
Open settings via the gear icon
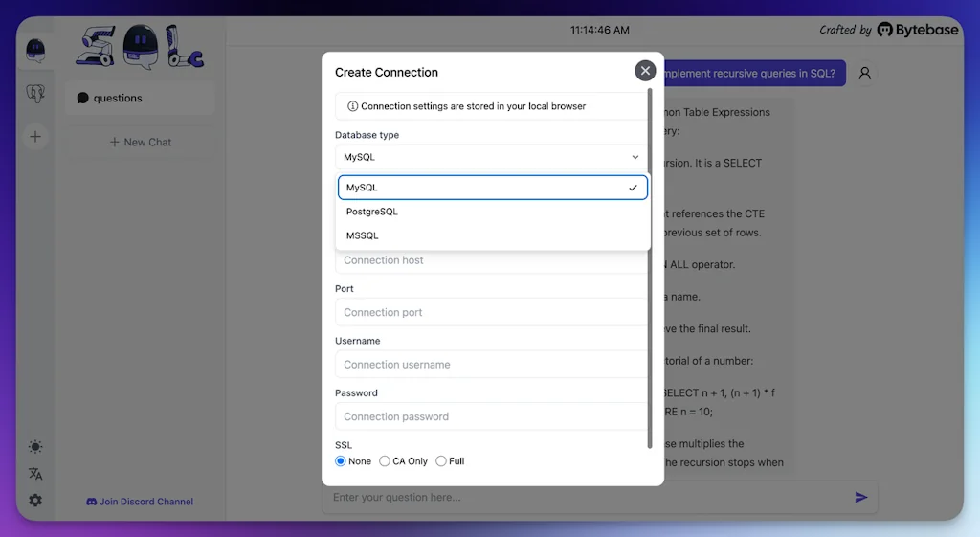(35, 500)
